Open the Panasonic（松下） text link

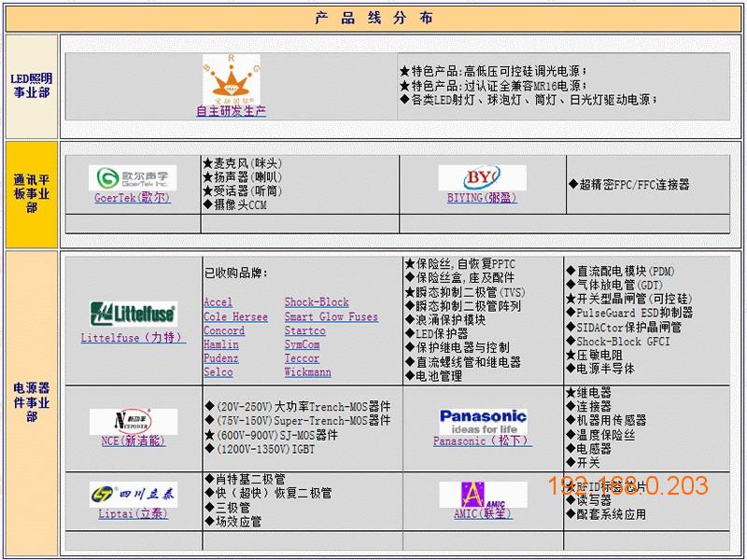pyautogui.click(x=483, y=441)
